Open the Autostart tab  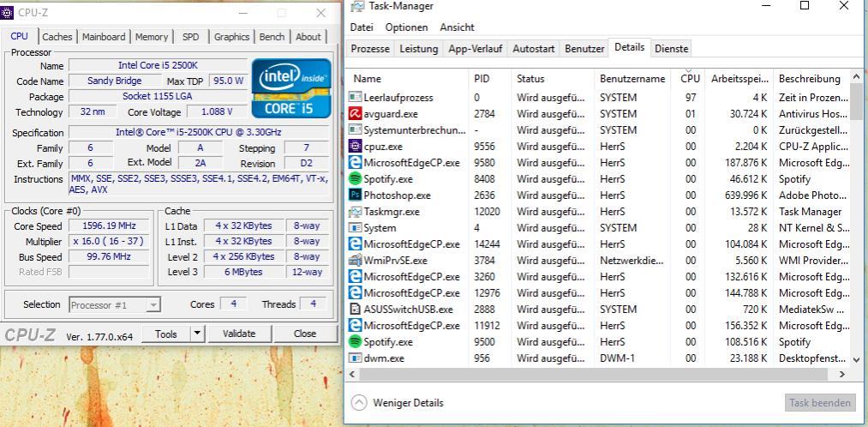coord(534,49)
